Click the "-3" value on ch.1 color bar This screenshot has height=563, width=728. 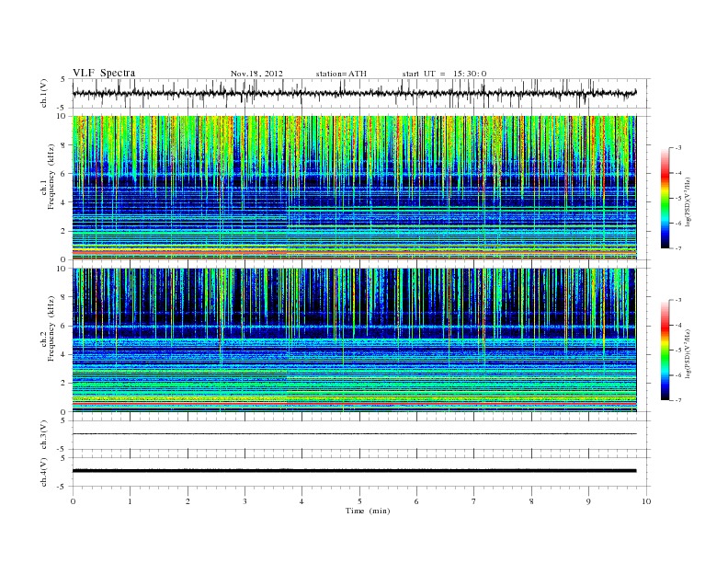pyautogui.click(x=677, y=148)
